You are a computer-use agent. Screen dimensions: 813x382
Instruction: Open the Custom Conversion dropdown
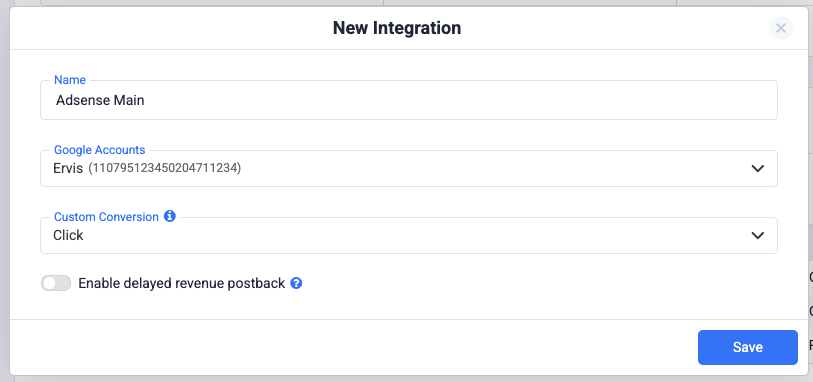[x=409, y=235]
